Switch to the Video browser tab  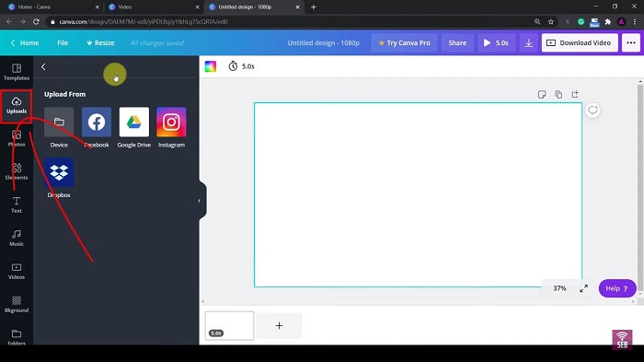click(154, 7)
